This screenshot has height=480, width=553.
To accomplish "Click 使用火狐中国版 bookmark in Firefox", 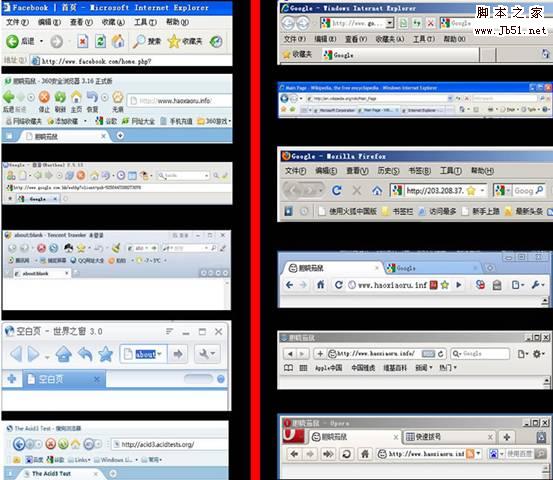I will (x=348, y=211).
